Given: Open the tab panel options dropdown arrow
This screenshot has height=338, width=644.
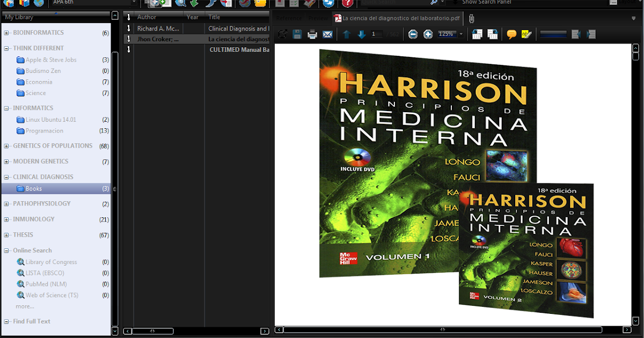Looking at the screenshot, I should coord(634,18).
